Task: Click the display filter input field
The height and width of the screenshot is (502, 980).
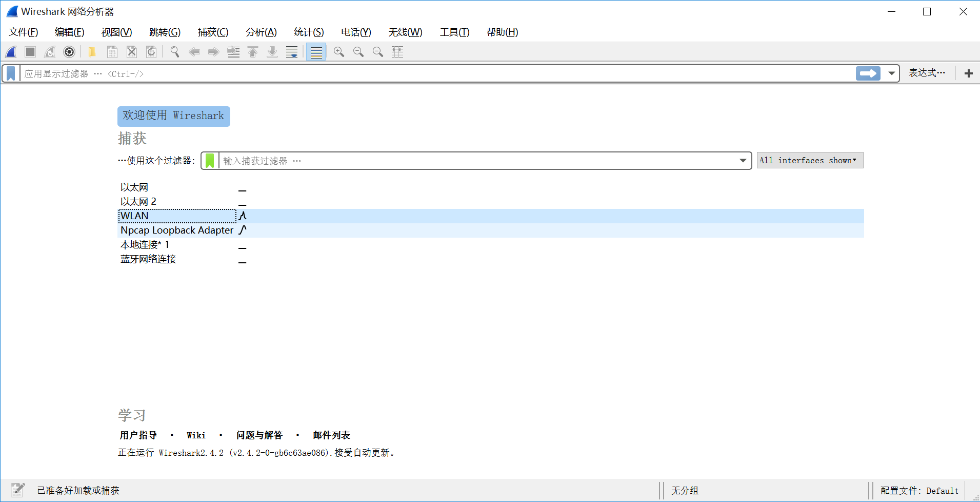Action: [x=437, y=73]
